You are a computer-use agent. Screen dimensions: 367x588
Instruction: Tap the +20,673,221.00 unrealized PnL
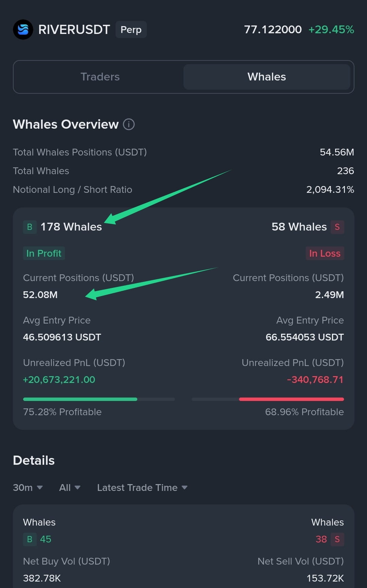coord(59,380)
